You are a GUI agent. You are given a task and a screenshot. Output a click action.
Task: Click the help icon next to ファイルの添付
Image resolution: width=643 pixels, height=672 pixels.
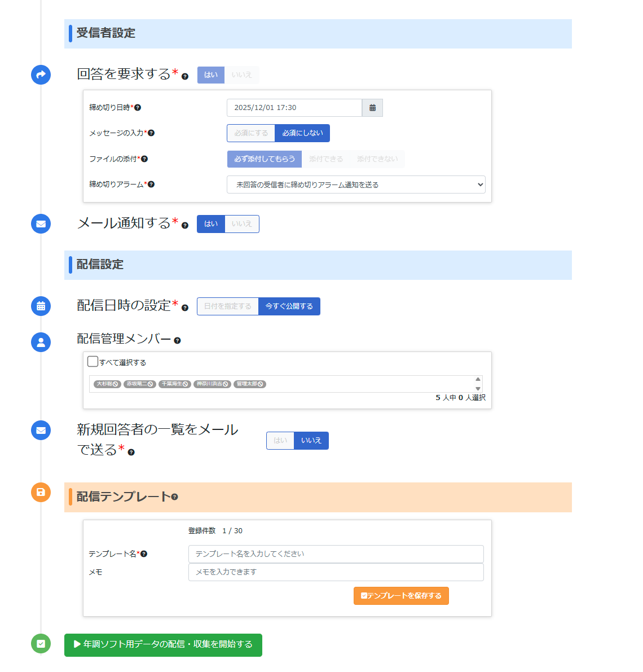tap(144, 159)
